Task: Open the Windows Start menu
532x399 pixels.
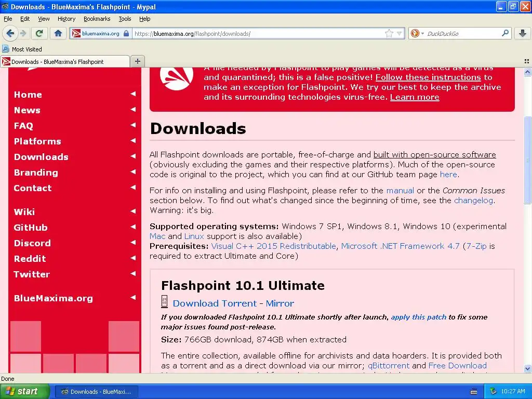Action: coord(25,392)
